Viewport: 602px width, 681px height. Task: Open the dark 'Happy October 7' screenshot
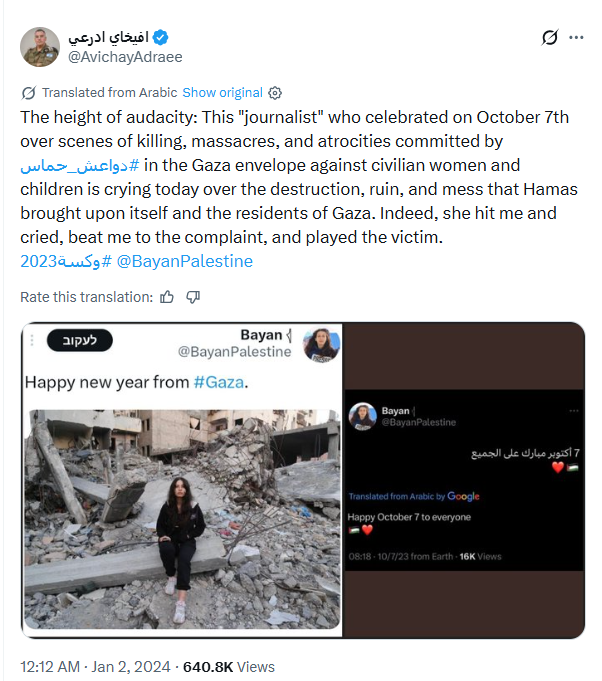click(464, 480)
